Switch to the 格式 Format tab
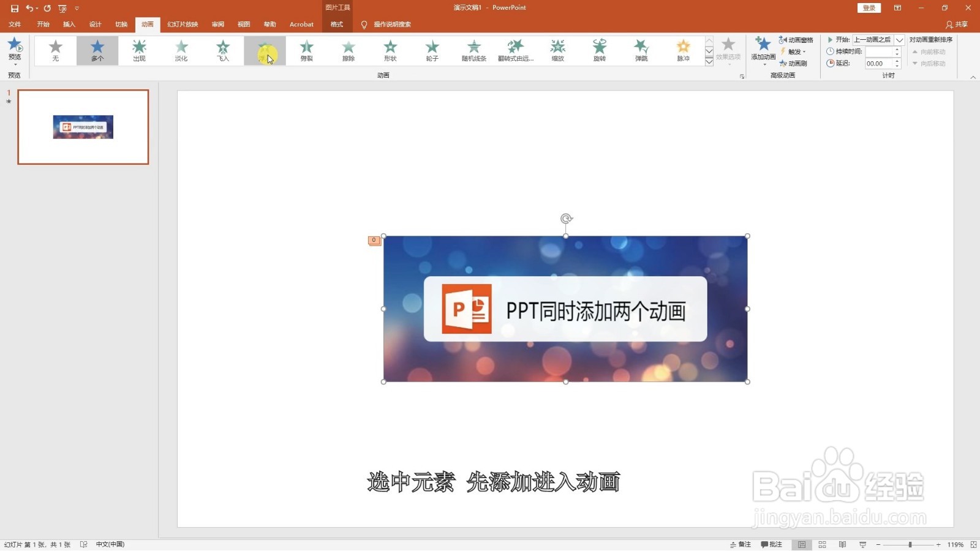 click(337, 24)
